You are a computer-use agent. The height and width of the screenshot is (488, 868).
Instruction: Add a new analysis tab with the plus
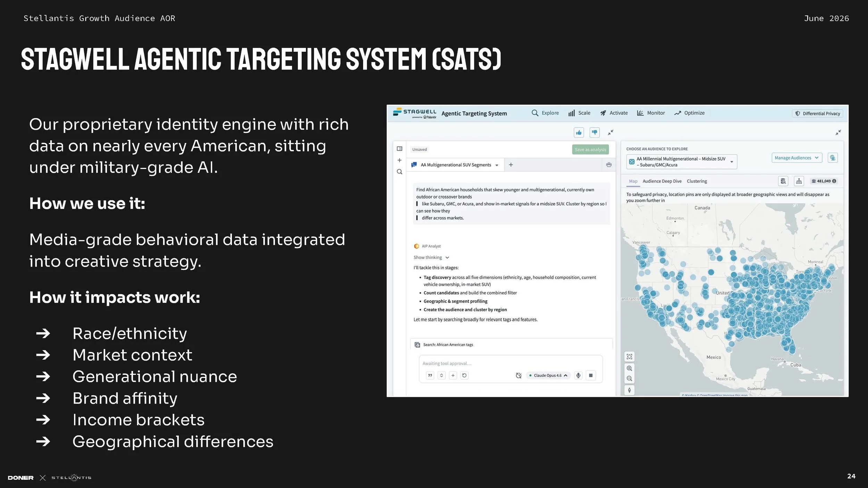[511, 165]
